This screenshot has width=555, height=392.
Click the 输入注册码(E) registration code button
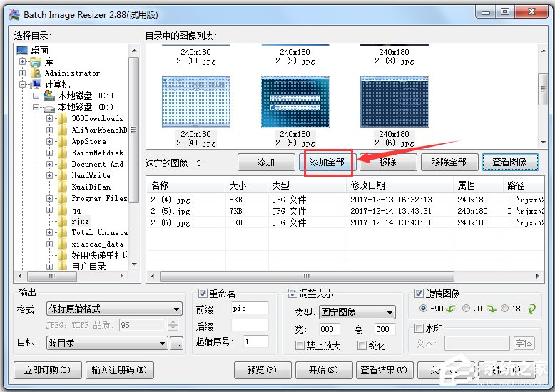coord(120,370)
